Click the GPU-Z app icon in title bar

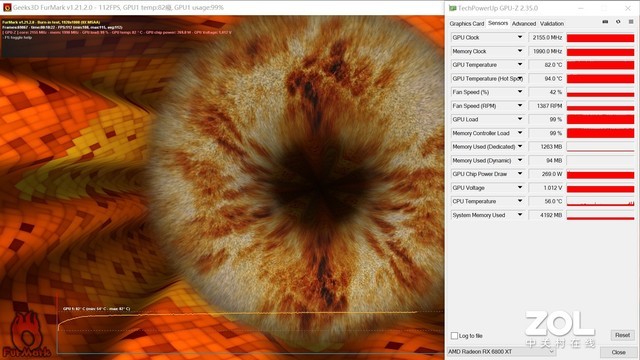coord(452,8)
